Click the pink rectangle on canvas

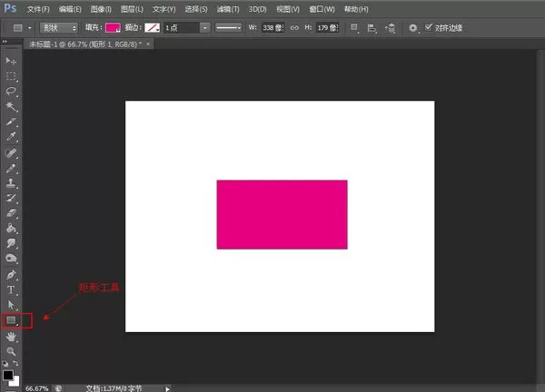tap(282, 214)
